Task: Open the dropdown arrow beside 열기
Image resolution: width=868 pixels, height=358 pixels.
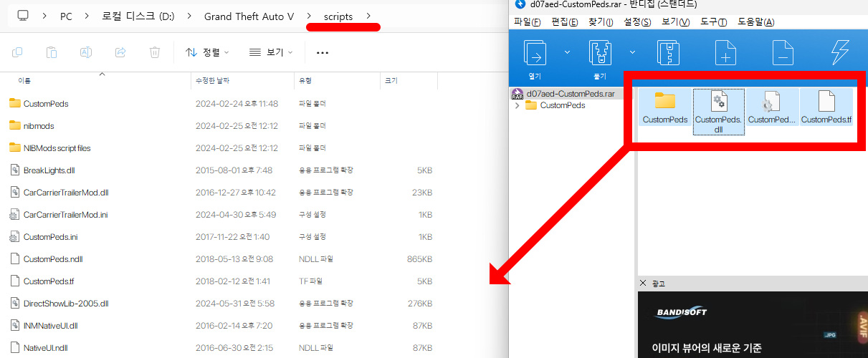Action: [x=567, y=52]
